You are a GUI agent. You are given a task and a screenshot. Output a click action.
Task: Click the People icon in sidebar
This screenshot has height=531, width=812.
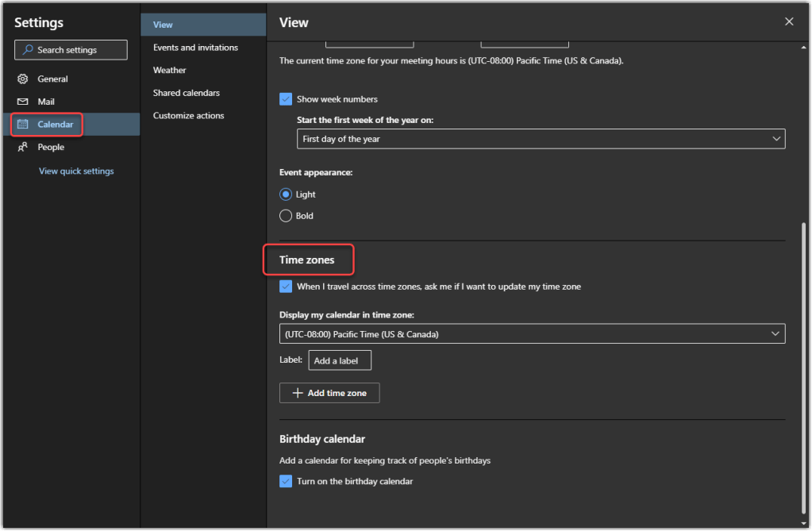[23, 147]
